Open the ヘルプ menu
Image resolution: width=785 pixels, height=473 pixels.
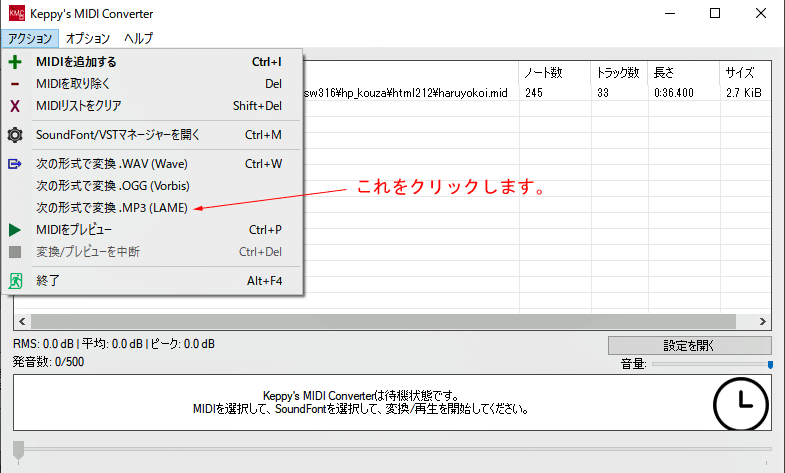click(138, 39)
